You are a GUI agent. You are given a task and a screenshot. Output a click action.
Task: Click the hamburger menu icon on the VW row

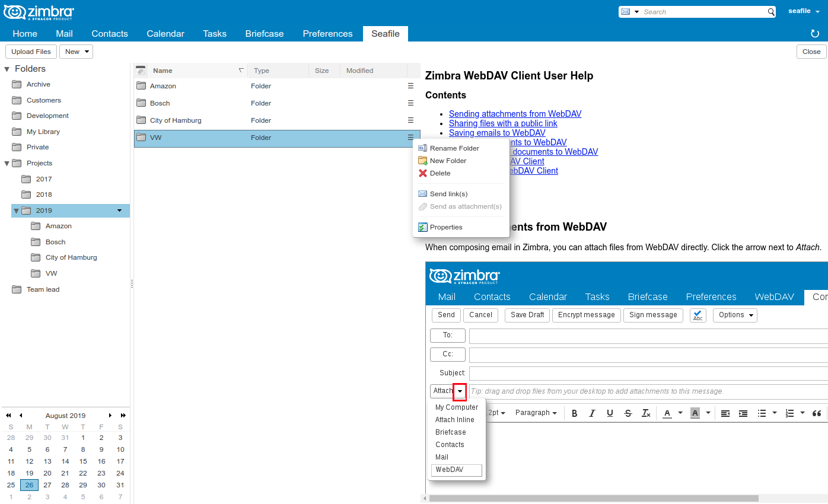tap(410, 138)
